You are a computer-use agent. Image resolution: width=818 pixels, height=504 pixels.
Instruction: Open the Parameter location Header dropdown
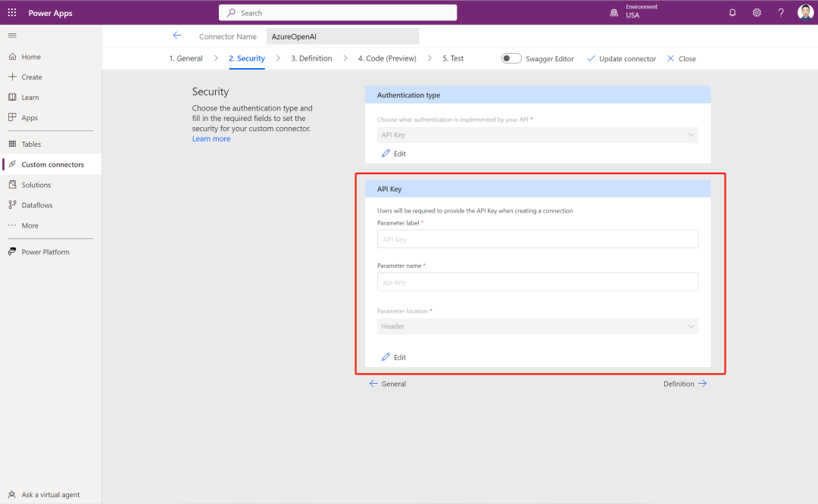click(537, 326)
